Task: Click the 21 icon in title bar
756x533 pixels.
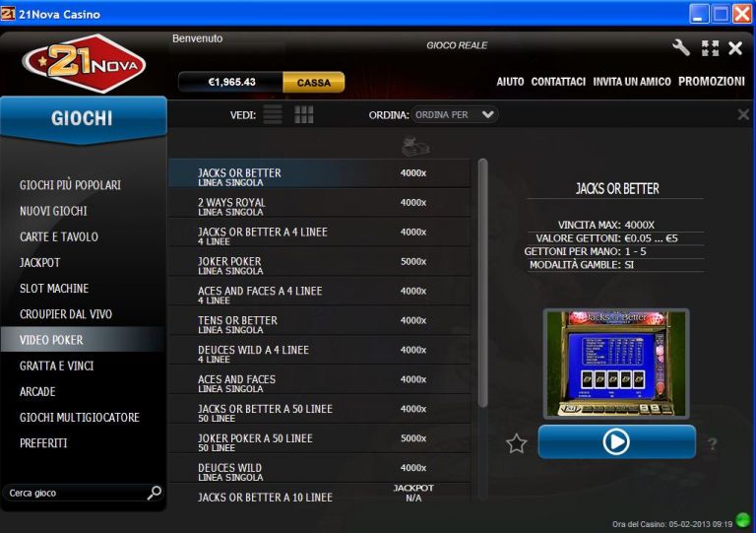Action: [x=8, y=13]
